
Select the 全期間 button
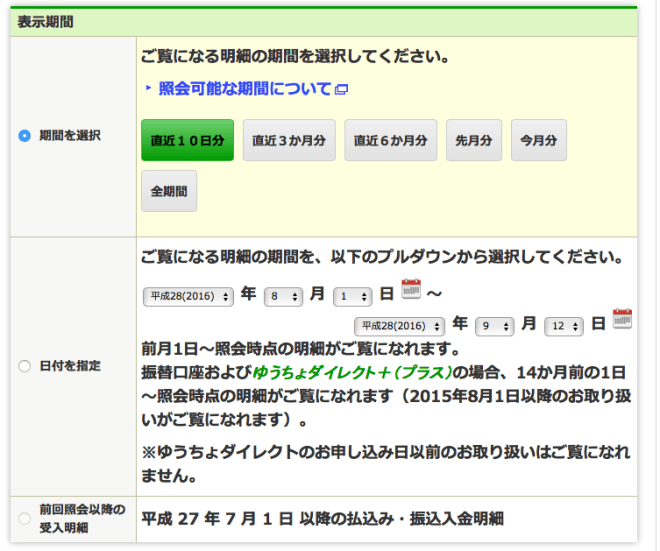[169, 191]
